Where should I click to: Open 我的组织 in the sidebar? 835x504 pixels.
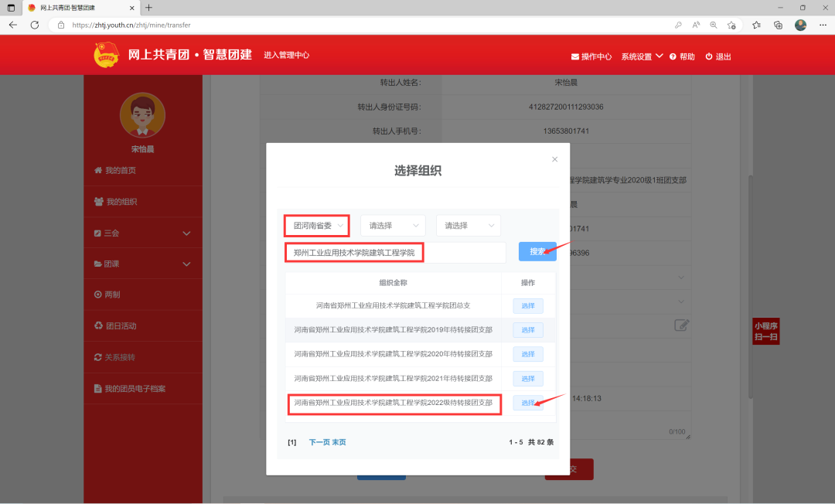[x=121, y=202]
